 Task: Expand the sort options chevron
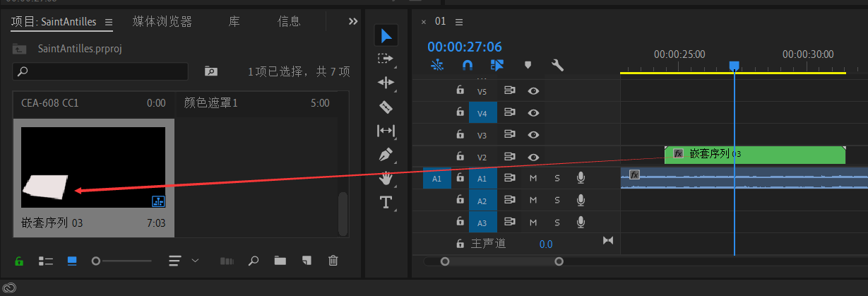point(196,261)
